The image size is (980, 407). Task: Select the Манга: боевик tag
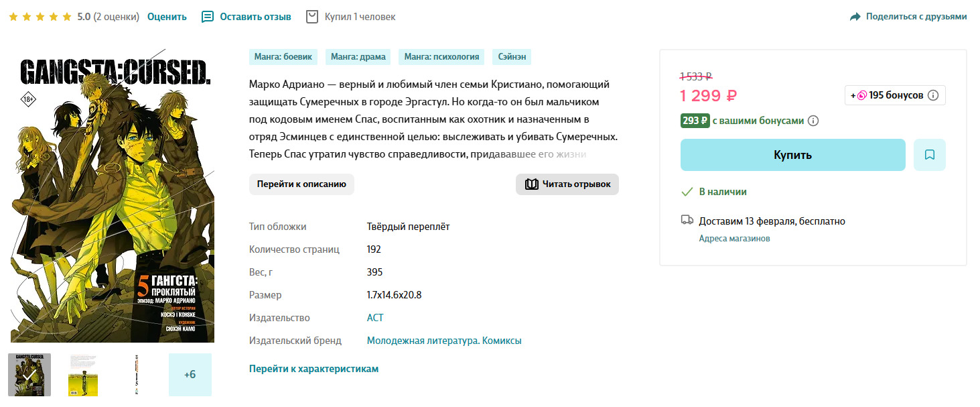tap(283, 57)
